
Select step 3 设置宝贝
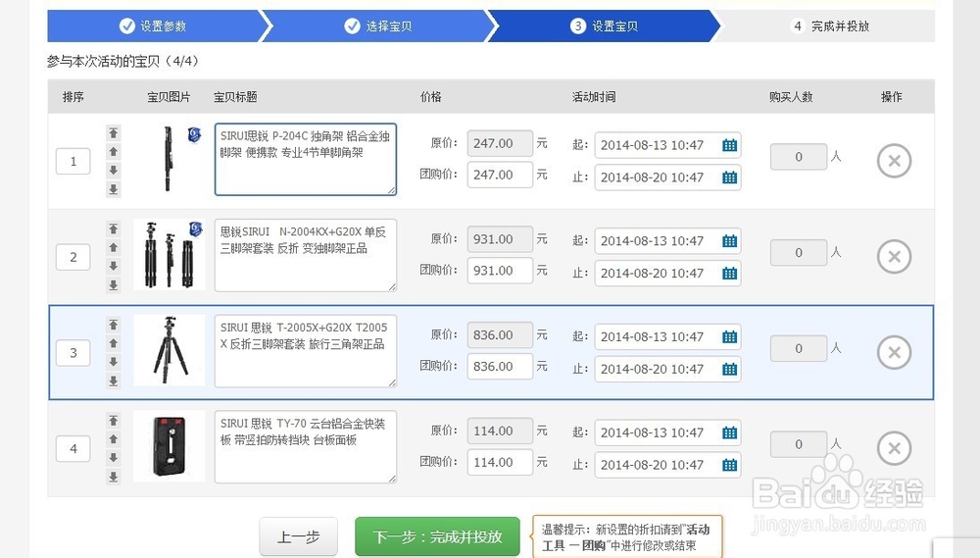[605, 25]
